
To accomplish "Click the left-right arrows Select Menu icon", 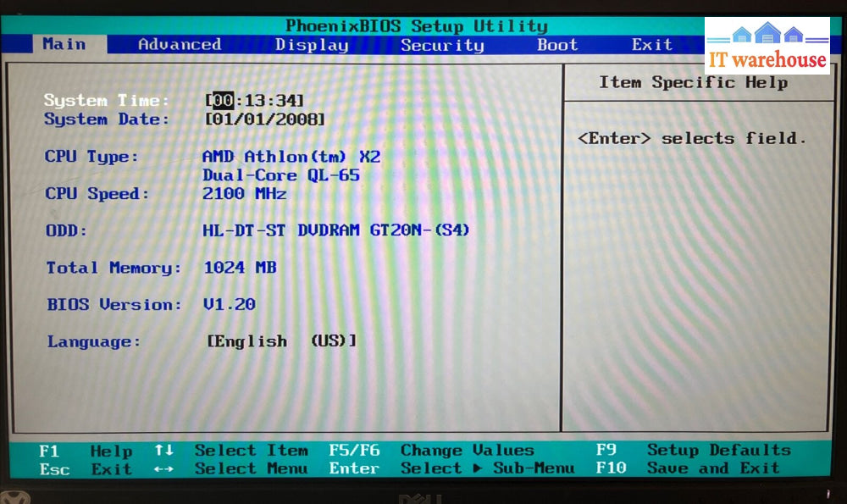I will [x=163, y=468].
